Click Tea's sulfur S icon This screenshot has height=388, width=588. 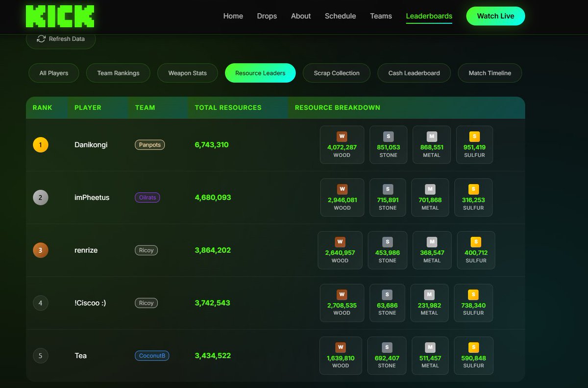point(473,347)
